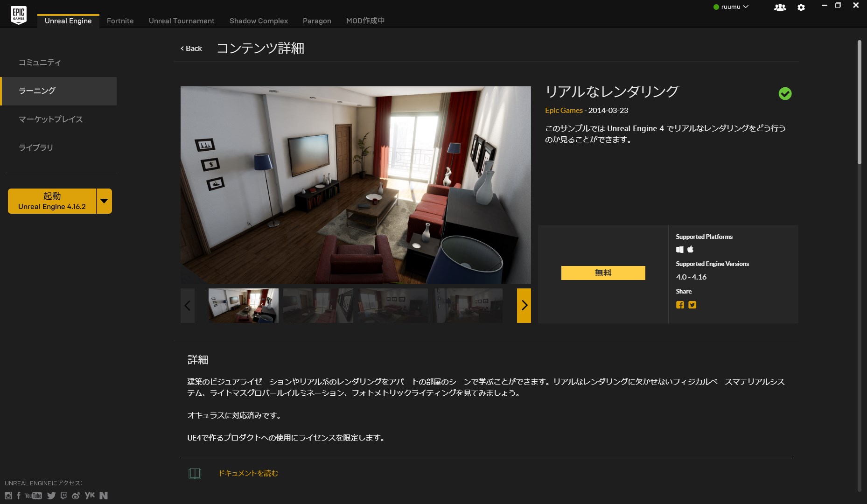Click Supported Engine Versions label
Screen dimensions: 867x504
712,264
